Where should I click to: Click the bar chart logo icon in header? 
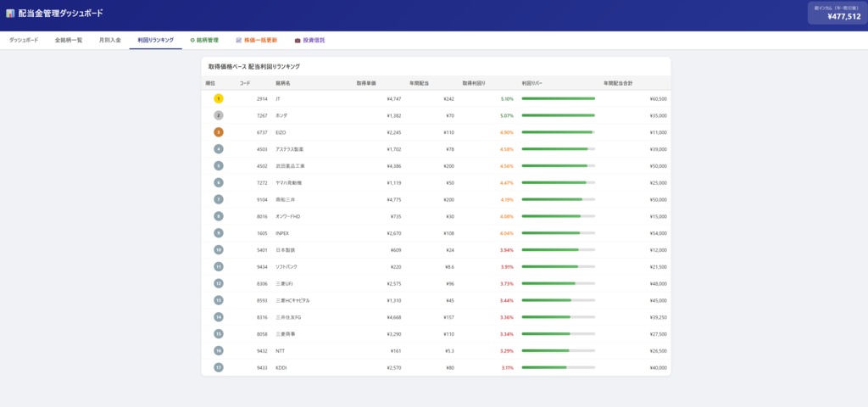[x=10, y=14]
